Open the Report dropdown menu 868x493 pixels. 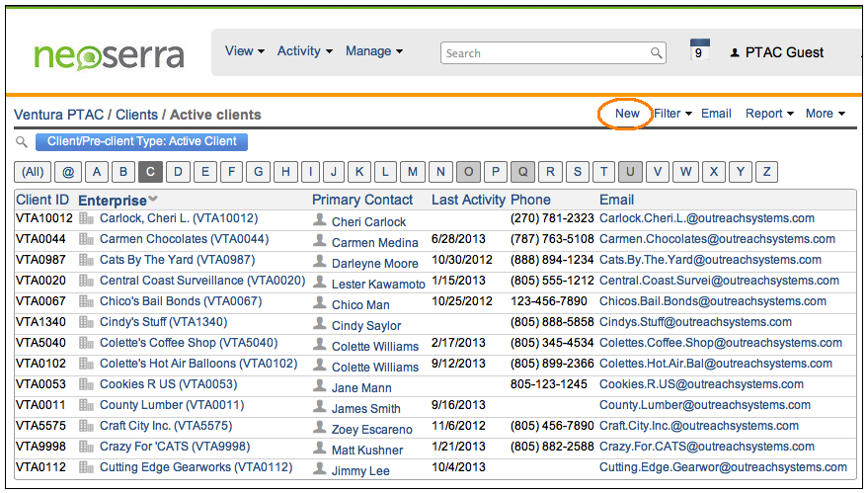pos(769,114)
